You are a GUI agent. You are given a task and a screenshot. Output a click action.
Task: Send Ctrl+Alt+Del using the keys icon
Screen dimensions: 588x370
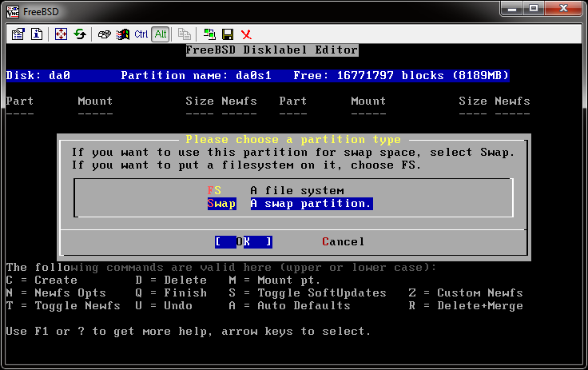coord(104,34)
